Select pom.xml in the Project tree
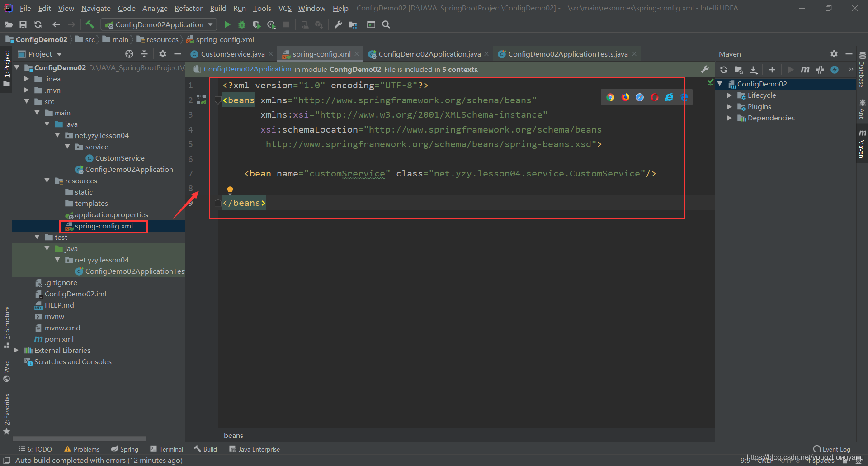The width and height of the screenshot is (868, 466). (x=59, y=339)
